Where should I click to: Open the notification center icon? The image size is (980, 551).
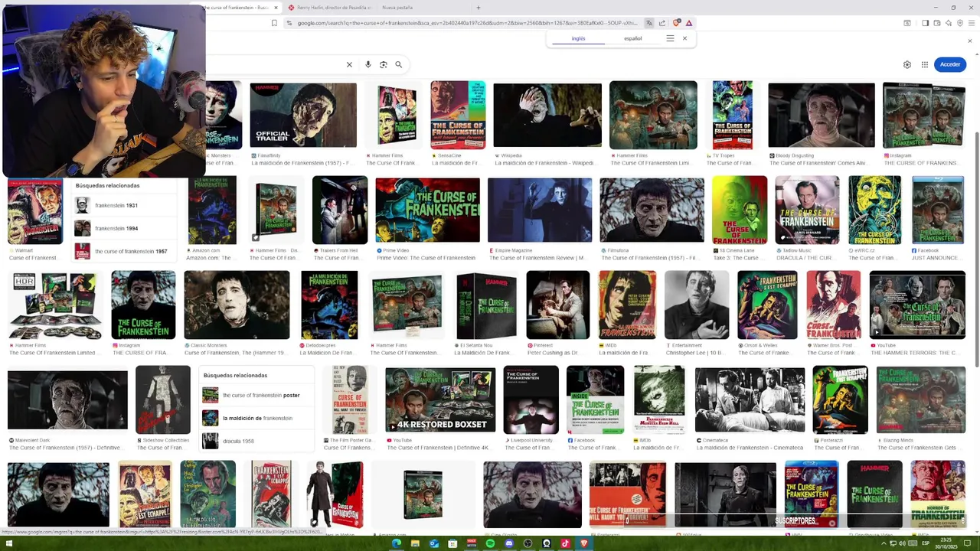967,543
